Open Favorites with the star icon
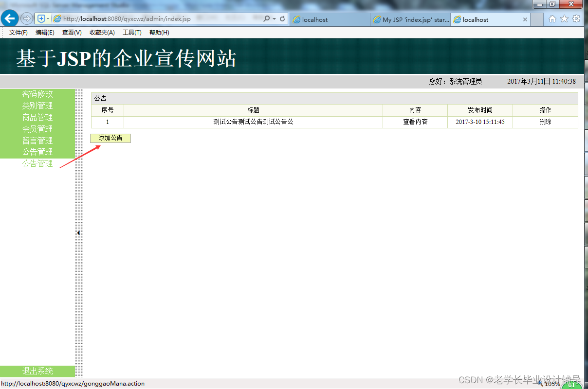Screen dimensions: 588x389 [564, 18]
